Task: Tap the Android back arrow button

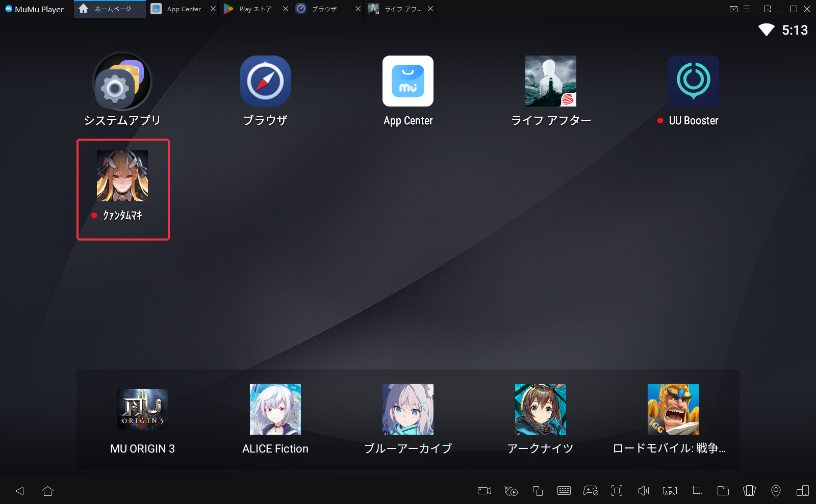Action: [x=20, y=491]
